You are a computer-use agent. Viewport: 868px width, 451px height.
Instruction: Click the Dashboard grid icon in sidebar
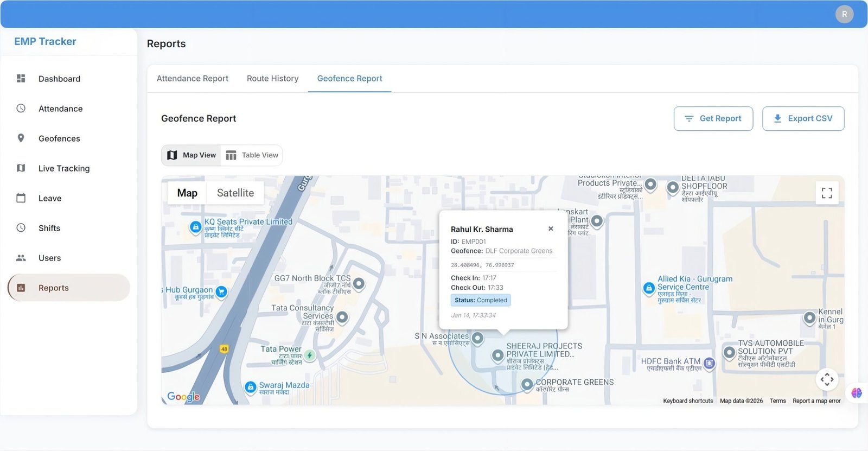[21, 79]
